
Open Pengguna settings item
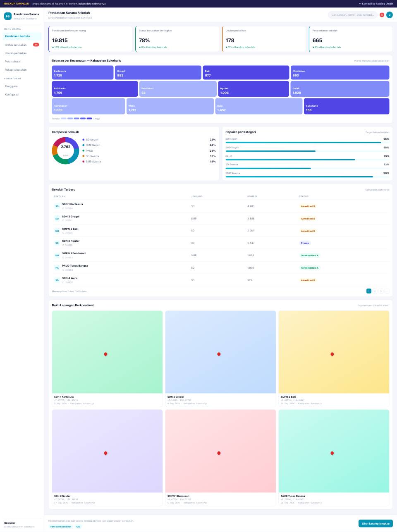click(22, 86)
